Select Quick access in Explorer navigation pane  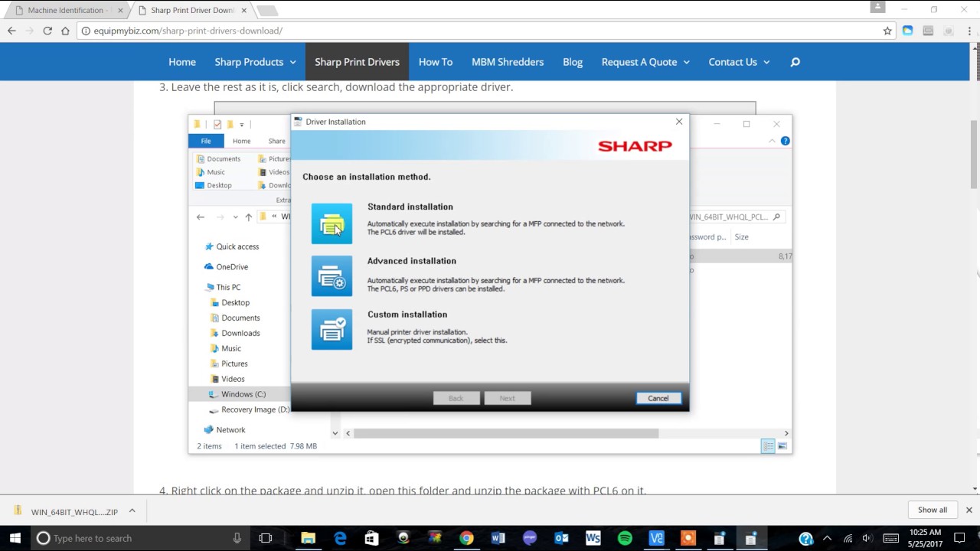point(232,246)
